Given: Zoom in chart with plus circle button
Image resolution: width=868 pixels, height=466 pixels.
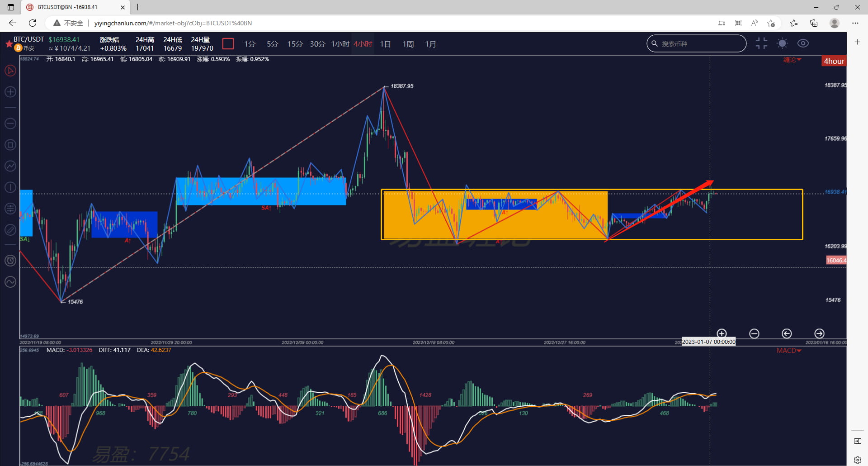Looking at the screenshot, I should [722, 333].
